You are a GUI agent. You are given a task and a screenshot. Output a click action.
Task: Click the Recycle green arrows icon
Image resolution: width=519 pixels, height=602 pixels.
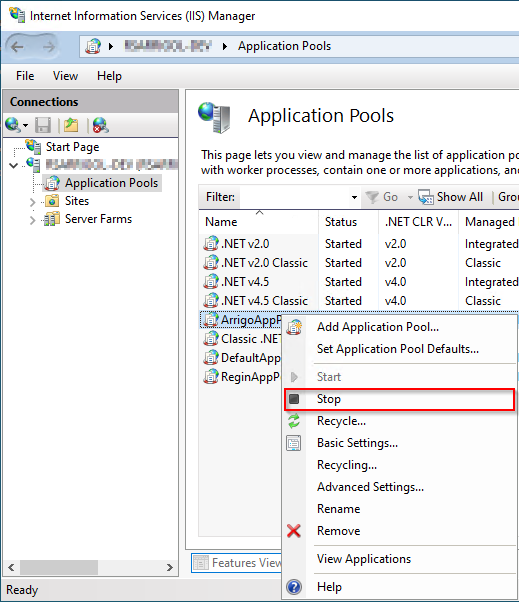coord(294,421)
